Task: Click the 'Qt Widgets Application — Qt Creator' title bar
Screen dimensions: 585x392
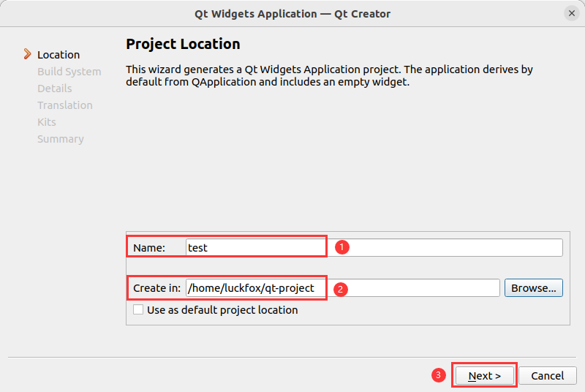Action: [292, 13]
